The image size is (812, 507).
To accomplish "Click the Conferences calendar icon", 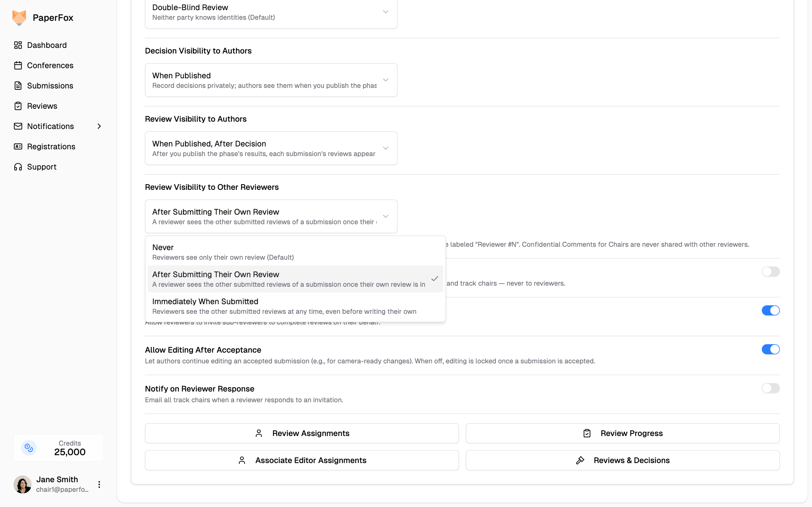I will (x=18, y=65).
